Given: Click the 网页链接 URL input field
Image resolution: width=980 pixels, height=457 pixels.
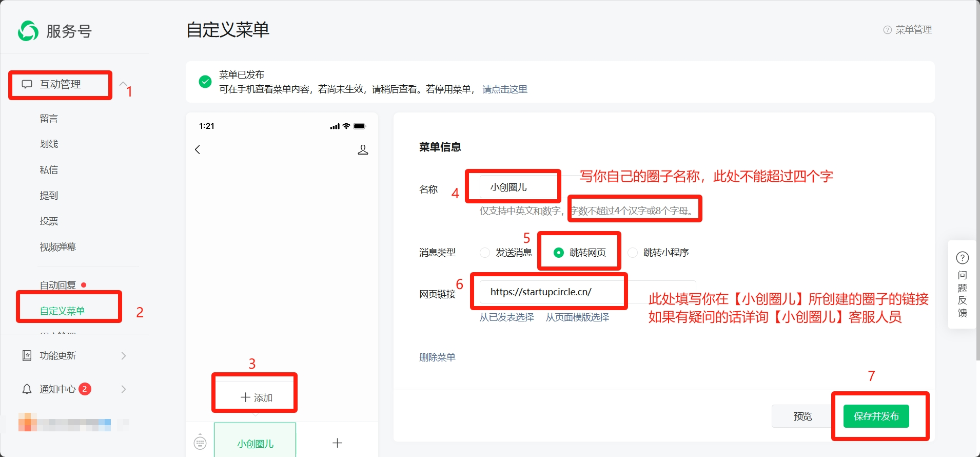Looking at the screenshot, I should [x=587, y=292].
